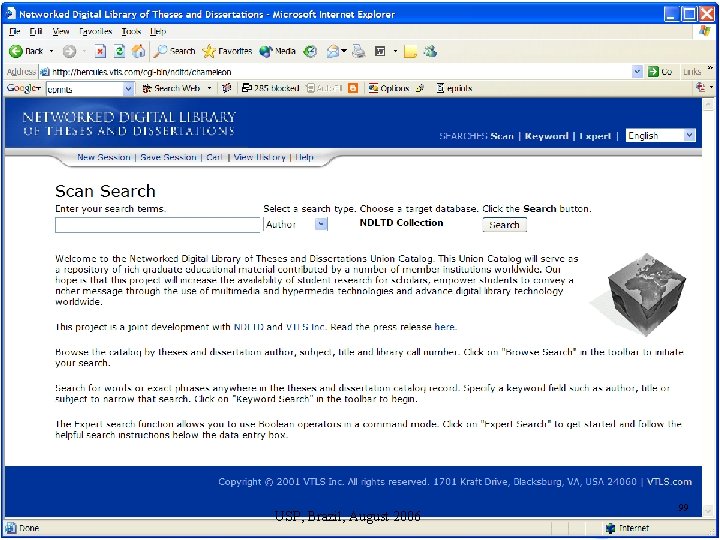Click the eprints word-find button

pos(454,88)
